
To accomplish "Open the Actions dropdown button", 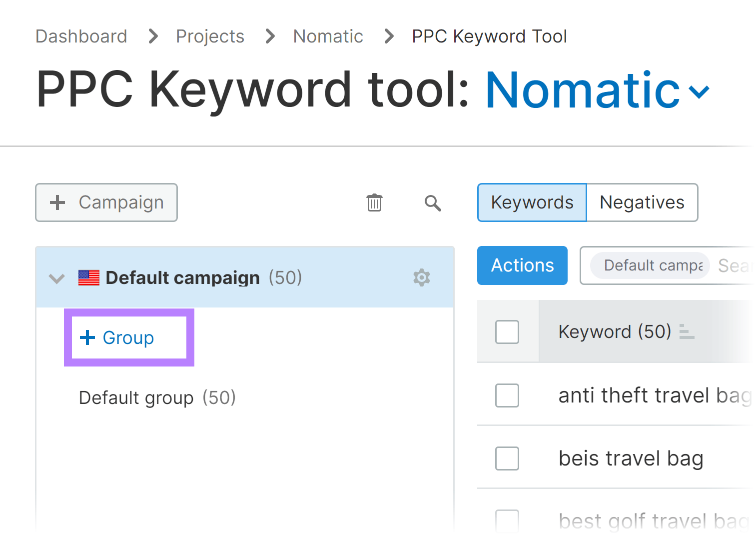I will [x=522, y=265].
